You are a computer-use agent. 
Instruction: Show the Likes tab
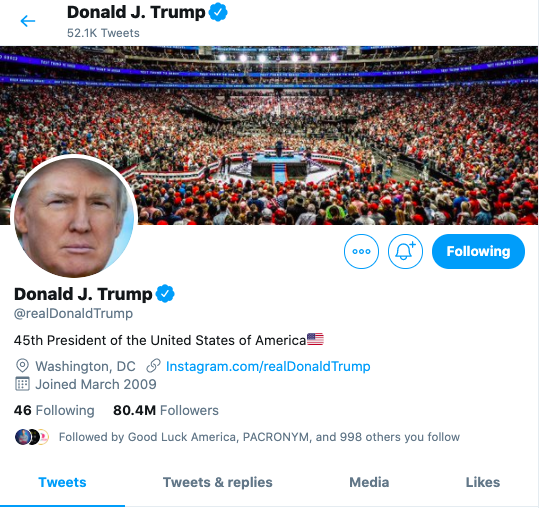(483, 482)
